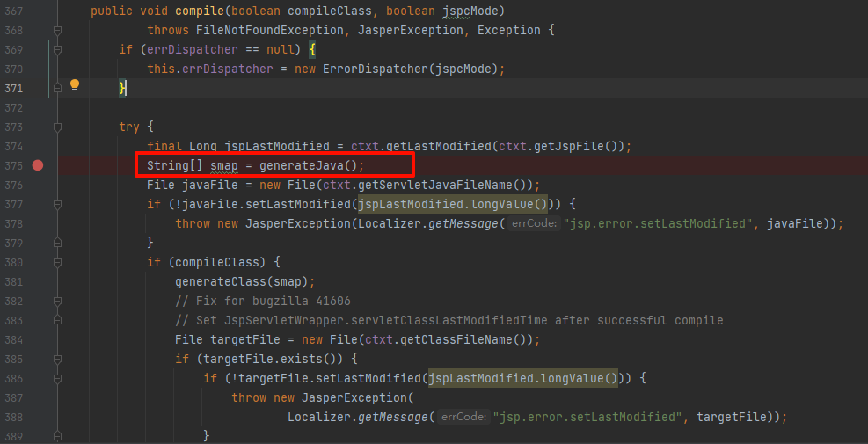Screen dimensions: 868x444
Task: Collapse the errDispatcher if-block at line 369
Action: pyautogui.click(x=58, y=49)
